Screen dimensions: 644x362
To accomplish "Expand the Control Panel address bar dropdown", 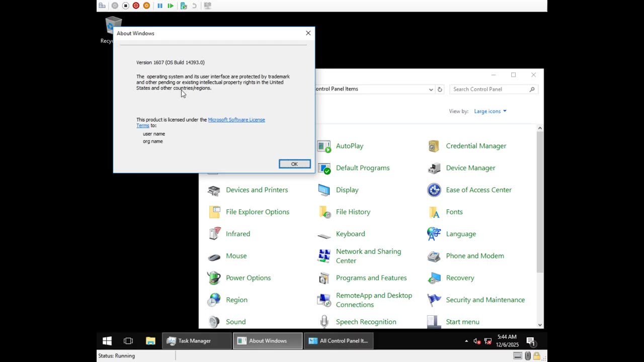I will pyautogui.click(x=431, y=89).
